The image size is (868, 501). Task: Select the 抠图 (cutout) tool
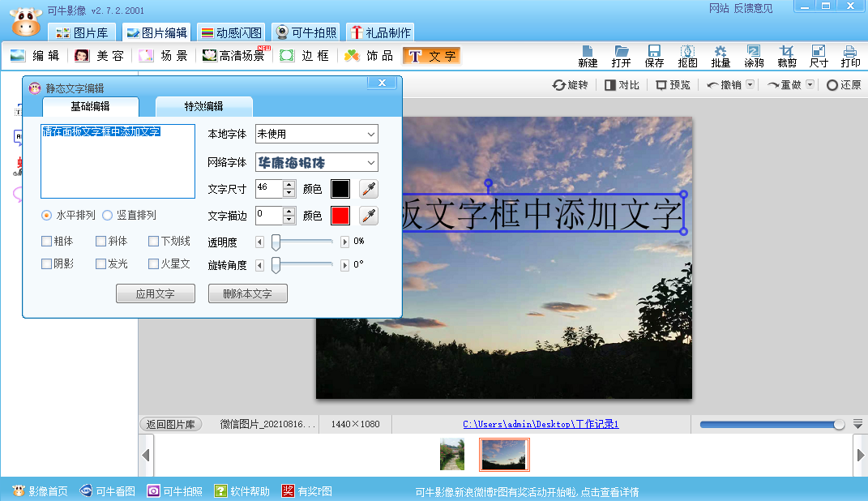tap(687, 56)
